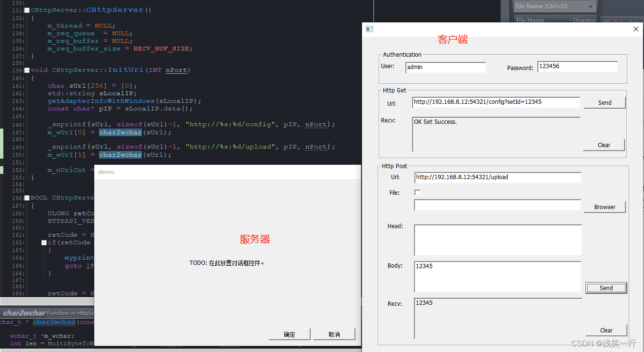The height and width of the screenshot is (352, 644).
Task: Click char2wchar definition in bottom panel
Action: point(54,322)
